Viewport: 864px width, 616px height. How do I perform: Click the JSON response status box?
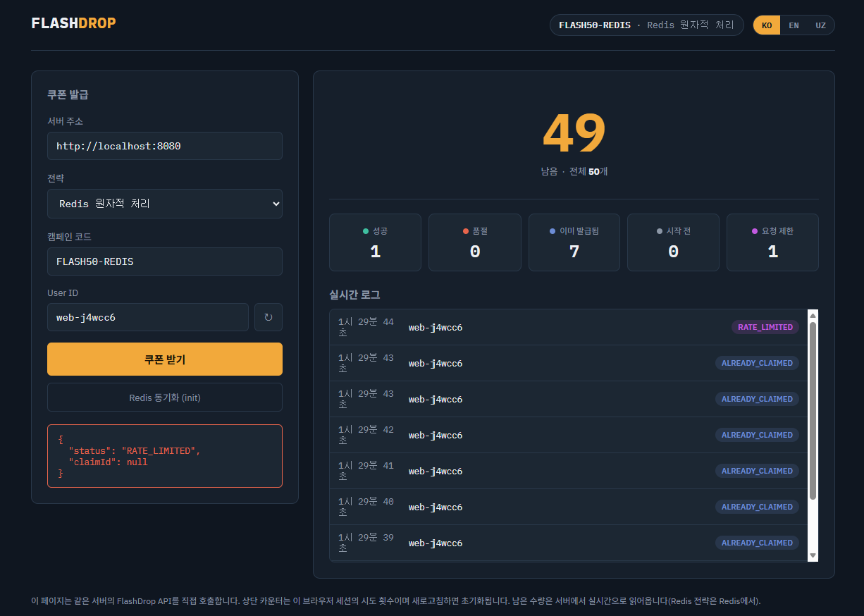coord(165,456)
